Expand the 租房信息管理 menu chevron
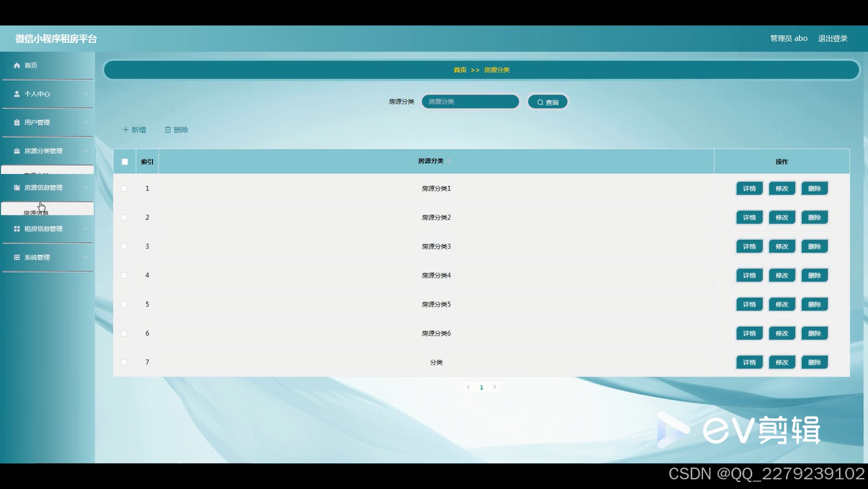Viewport: 868px width, 489px height. pos(86,229)
